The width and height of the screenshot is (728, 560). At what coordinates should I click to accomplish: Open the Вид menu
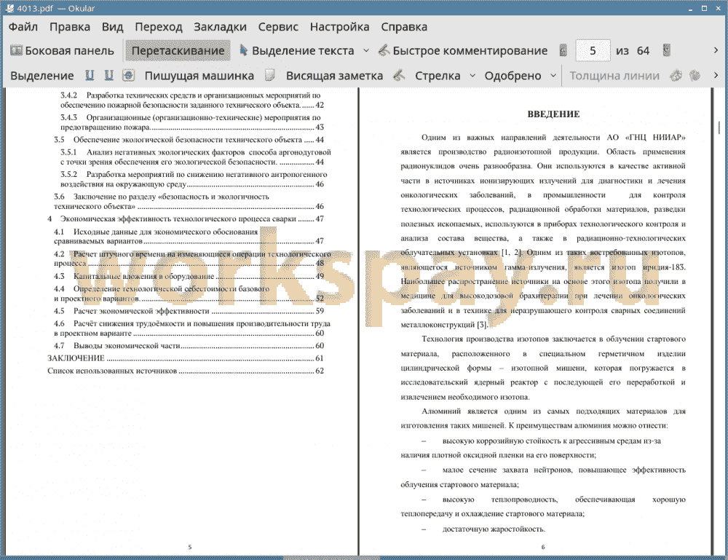coord(112,27)
